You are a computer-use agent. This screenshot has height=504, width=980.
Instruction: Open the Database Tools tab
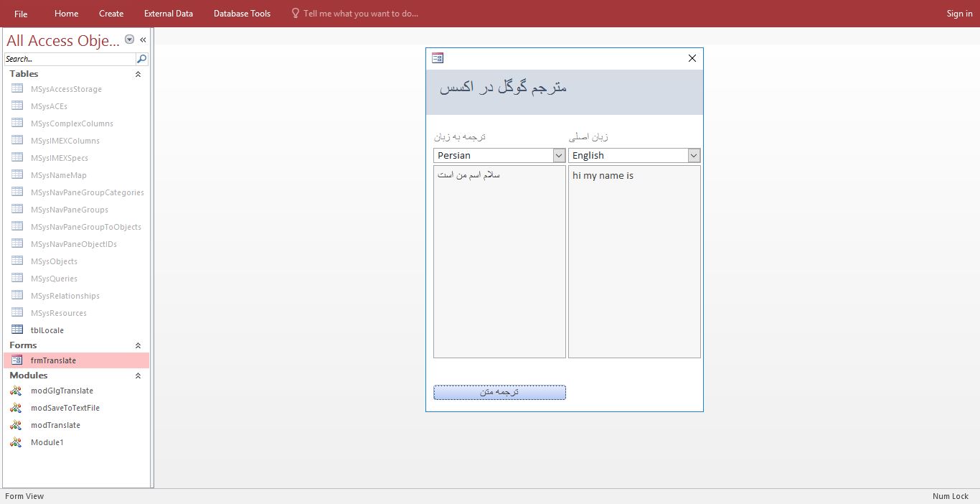242,14
